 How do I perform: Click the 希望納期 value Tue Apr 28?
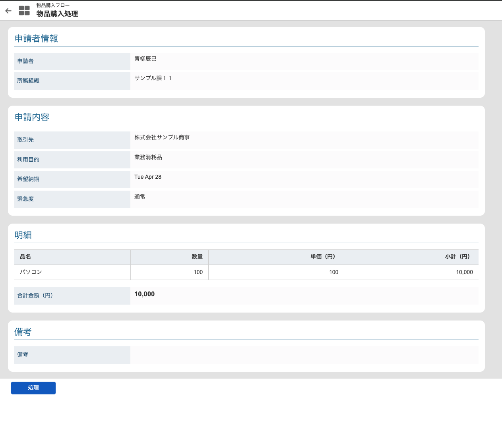(148, 177)
